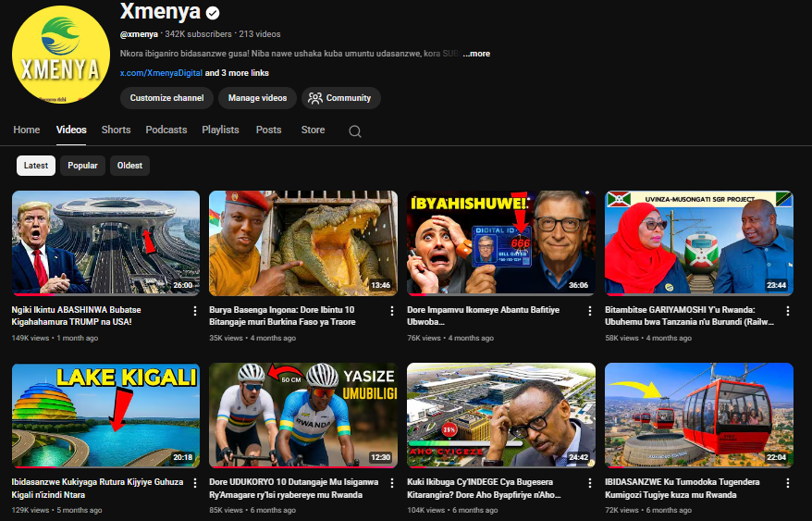Click the 26:00 duration badge

pos(183,286)
